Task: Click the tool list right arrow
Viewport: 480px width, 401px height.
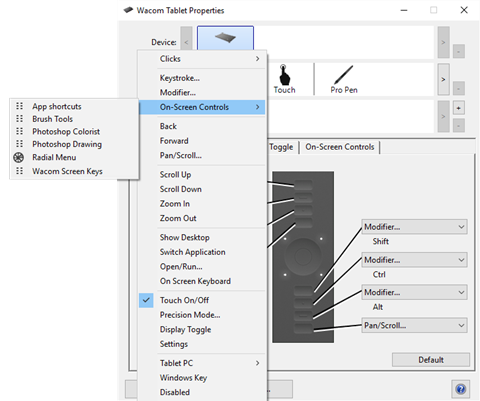Action: (x=443, y=79)
